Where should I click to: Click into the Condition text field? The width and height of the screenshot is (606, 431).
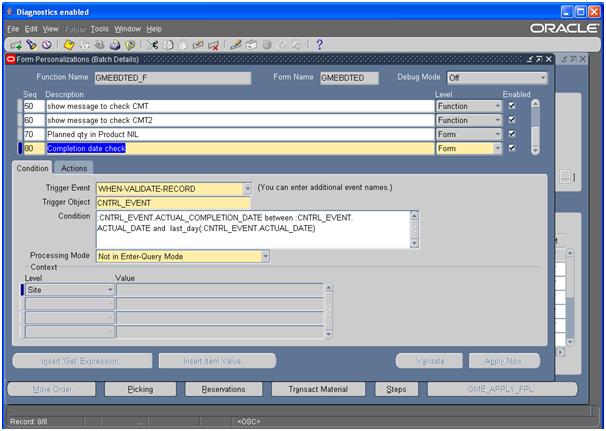[252, 228]
